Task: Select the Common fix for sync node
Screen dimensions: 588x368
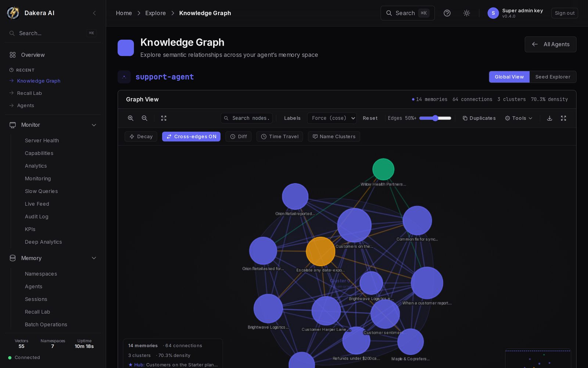Action: pos(417,220)
